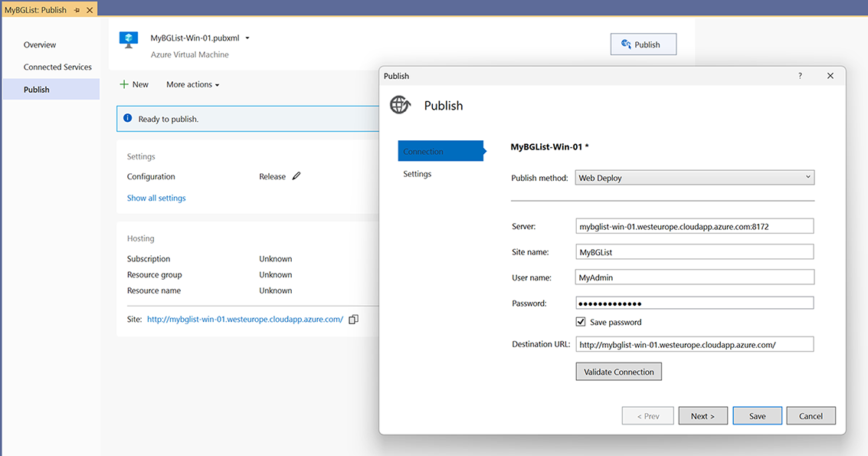The image size is (868, 456).
Task: Click the User name field
Action: pos(695,277)
